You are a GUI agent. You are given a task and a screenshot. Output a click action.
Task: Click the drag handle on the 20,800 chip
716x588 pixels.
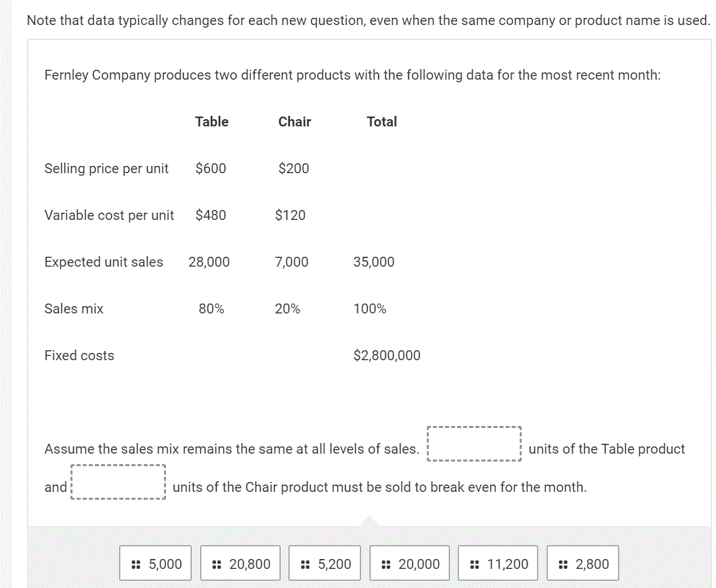click(x=217, y=564)
